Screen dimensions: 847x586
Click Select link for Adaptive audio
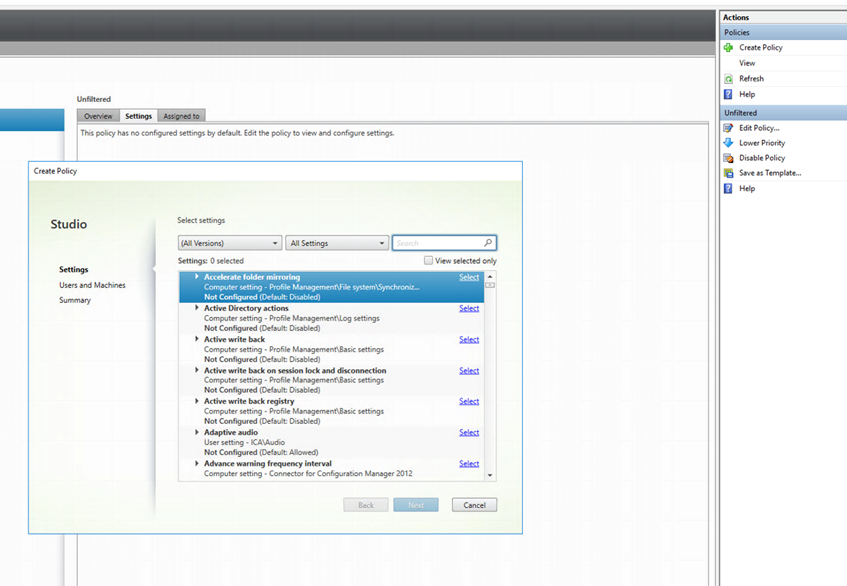click(469, 433)
